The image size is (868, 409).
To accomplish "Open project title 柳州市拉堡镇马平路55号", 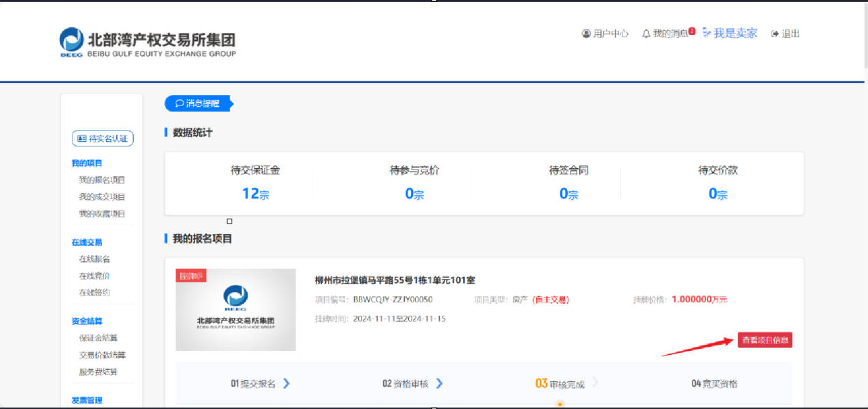I will pyautogui.click(x=395, y=280).
